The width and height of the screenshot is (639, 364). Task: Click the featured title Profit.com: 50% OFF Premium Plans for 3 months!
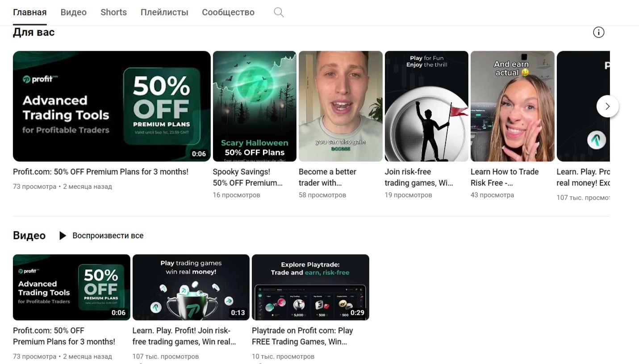coord(100,172)
